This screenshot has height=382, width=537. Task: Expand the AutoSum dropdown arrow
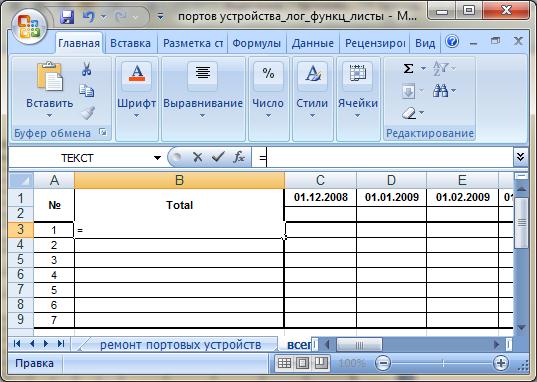pos(423,69)
